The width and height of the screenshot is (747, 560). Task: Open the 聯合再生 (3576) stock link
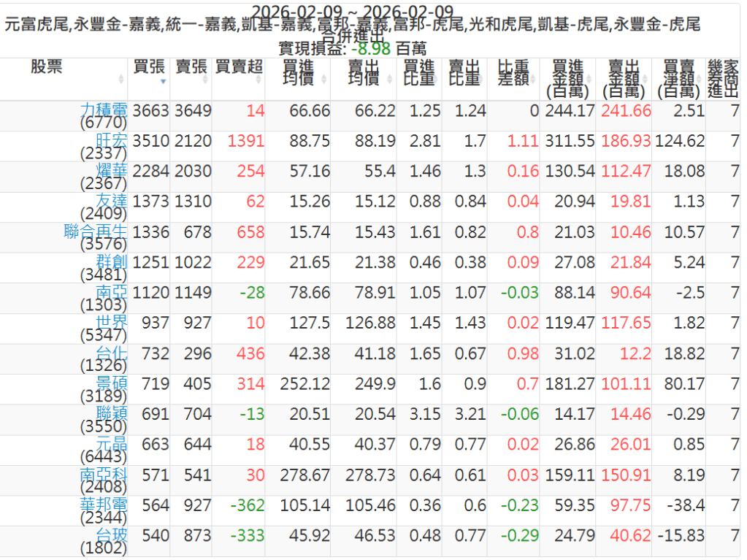96,232
